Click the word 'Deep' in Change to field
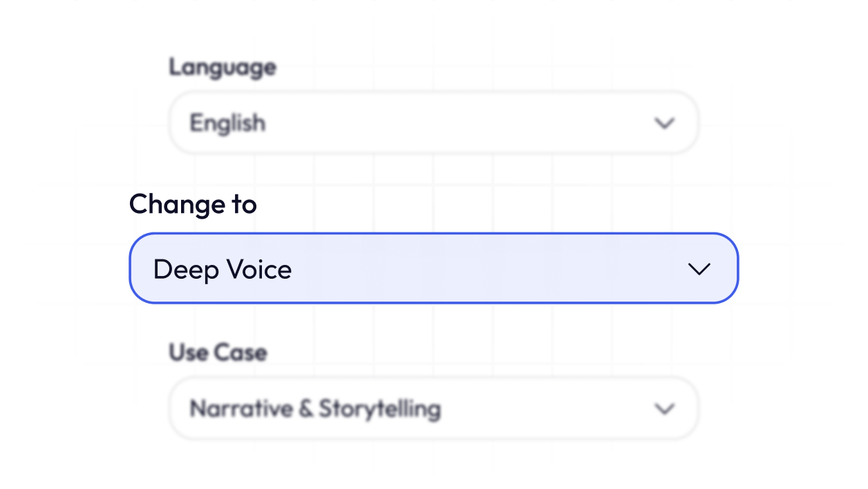 (182, 269)
